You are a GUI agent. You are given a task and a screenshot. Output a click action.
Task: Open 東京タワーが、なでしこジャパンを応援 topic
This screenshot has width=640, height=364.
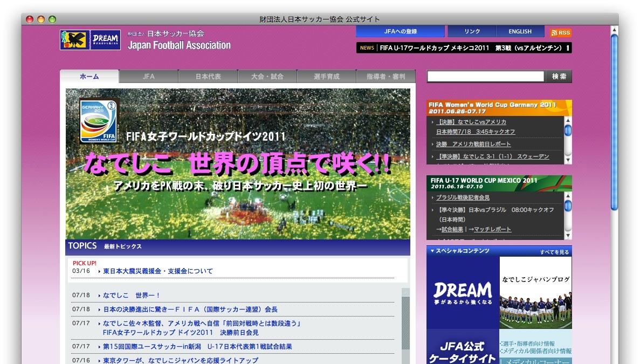point(181,360)
